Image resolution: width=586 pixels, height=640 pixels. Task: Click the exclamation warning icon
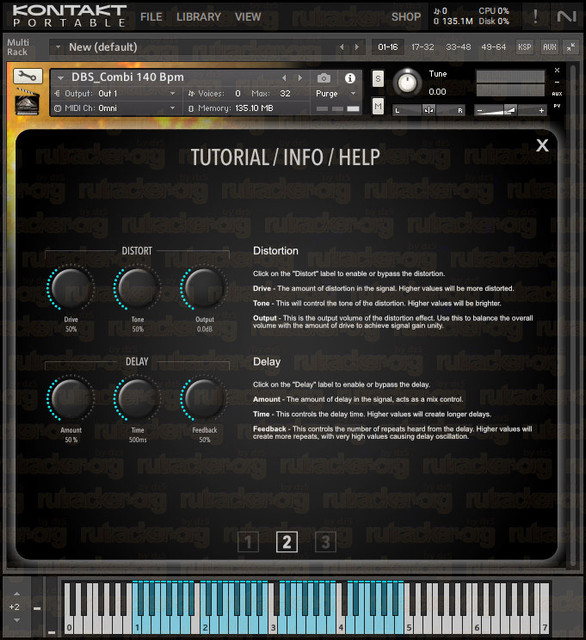pyautogui.click(x=535, y=16)
